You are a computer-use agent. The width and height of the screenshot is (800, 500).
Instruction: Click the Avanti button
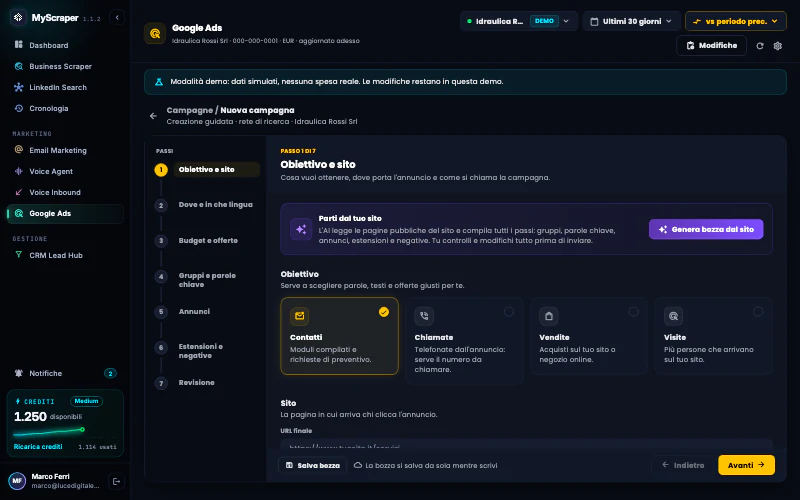746,465
